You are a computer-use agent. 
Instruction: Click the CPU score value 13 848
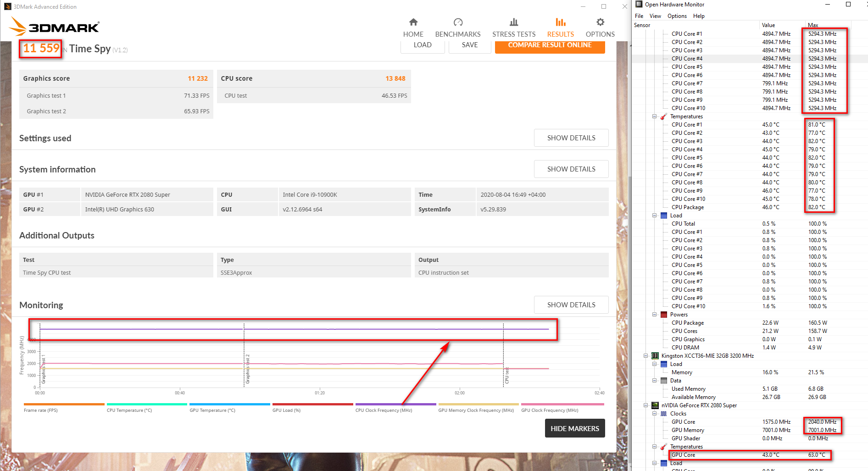[395, 78]
